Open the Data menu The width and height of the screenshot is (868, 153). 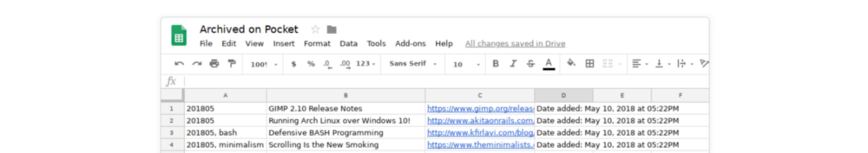pyautogui.click(x=348, y=44)
